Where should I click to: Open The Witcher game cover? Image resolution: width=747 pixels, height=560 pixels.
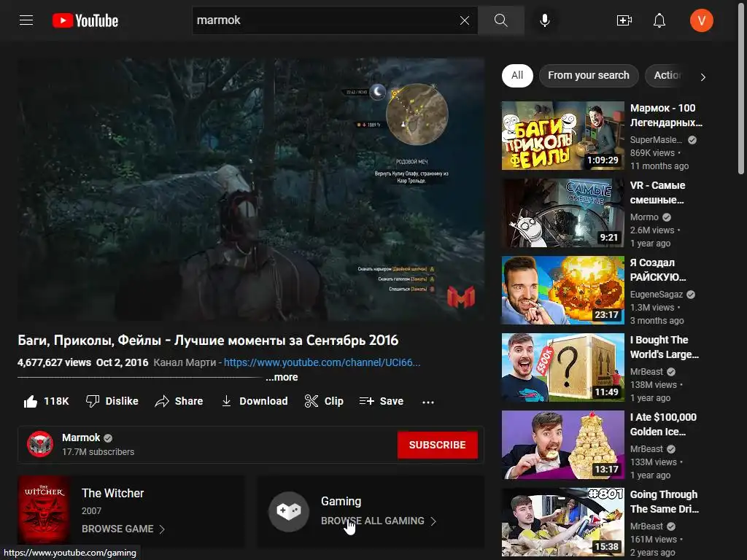pos(44,510)
